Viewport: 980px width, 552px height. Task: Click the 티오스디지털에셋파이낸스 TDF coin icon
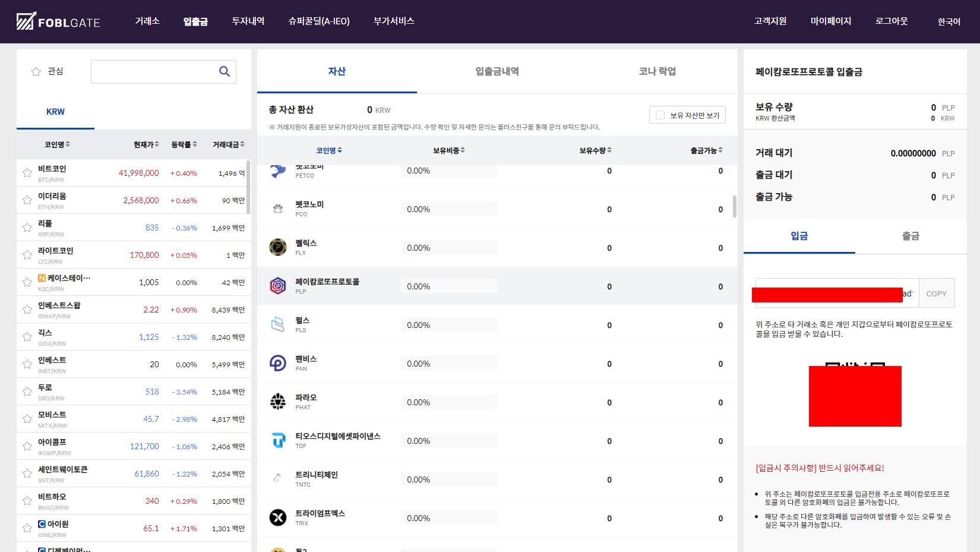[x=278, y=440]
